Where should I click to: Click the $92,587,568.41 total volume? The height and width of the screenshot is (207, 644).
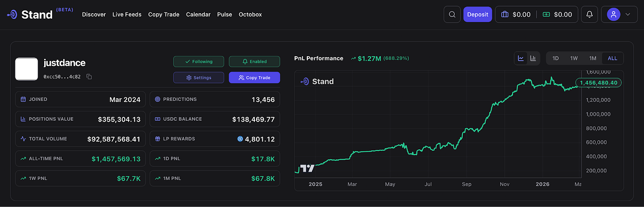pos(114,139)
